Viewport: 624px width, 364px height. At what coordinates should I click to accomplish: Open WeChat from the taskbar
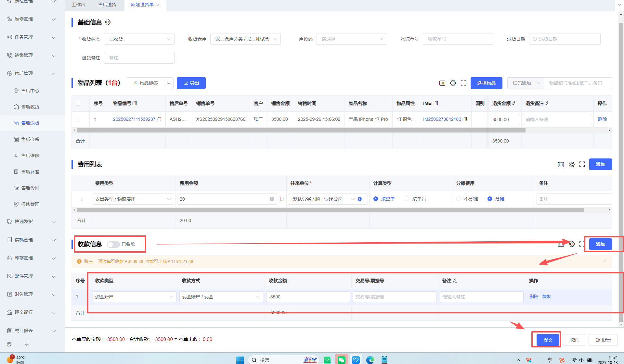tap(341, 360)
